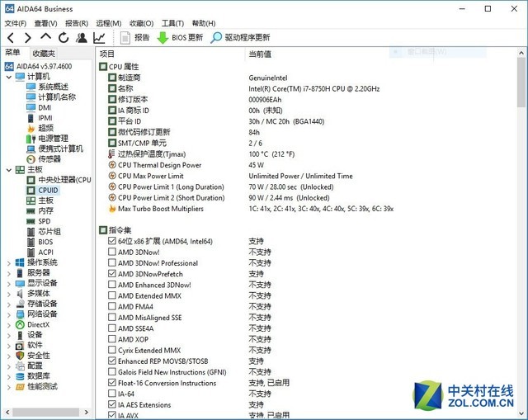
Task: Expand the 网络设备 tree node
Action: (x=9, y=314)
